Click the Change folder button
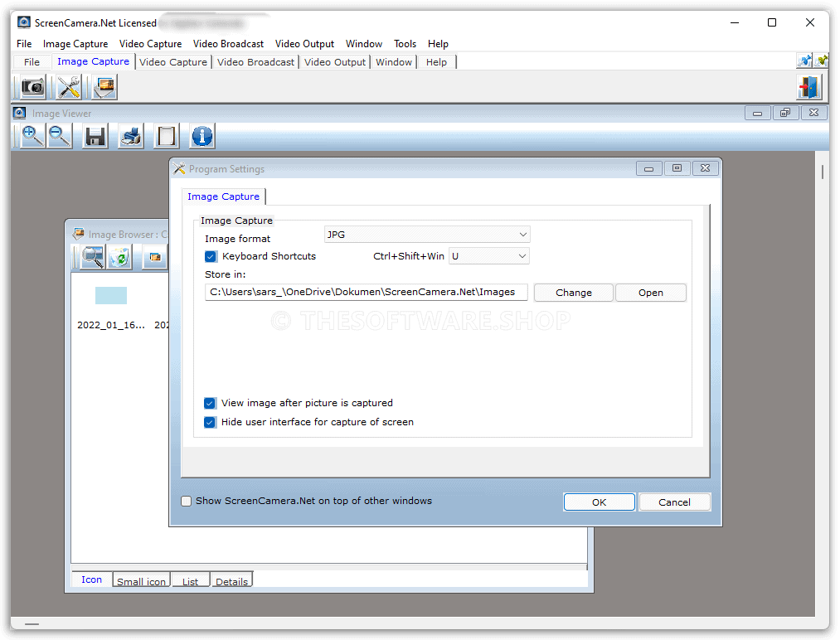 pyautogui.click(x=573, y=293)
